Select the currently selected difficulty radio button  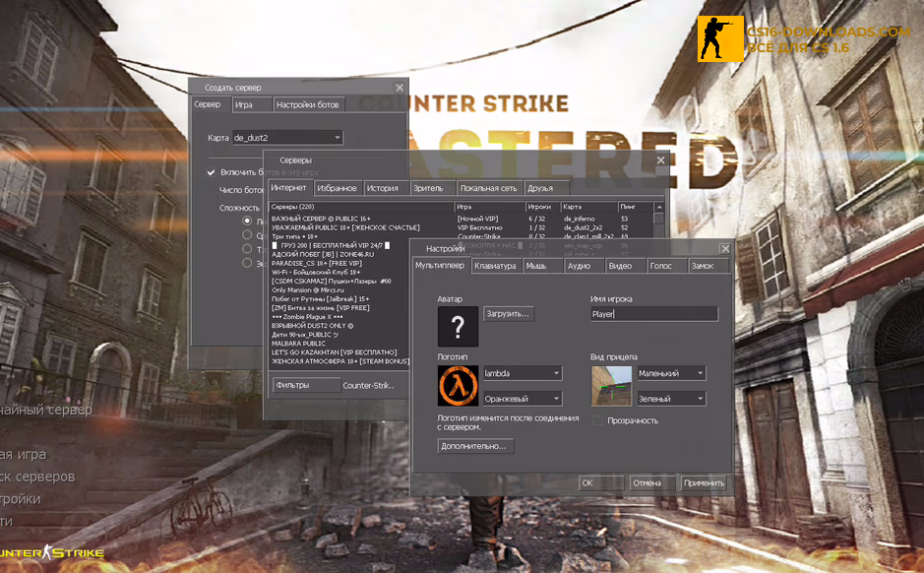[x=247, y=222]
